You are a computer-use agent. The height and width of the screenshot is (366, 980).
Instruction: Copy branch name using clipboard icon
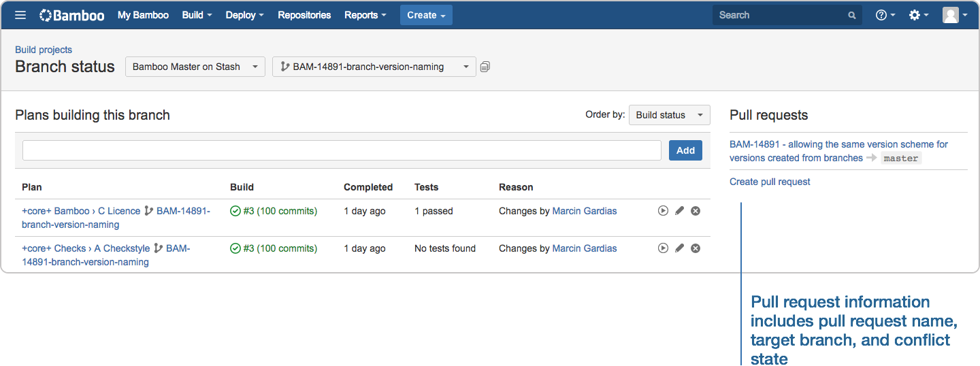click(485, 67)
